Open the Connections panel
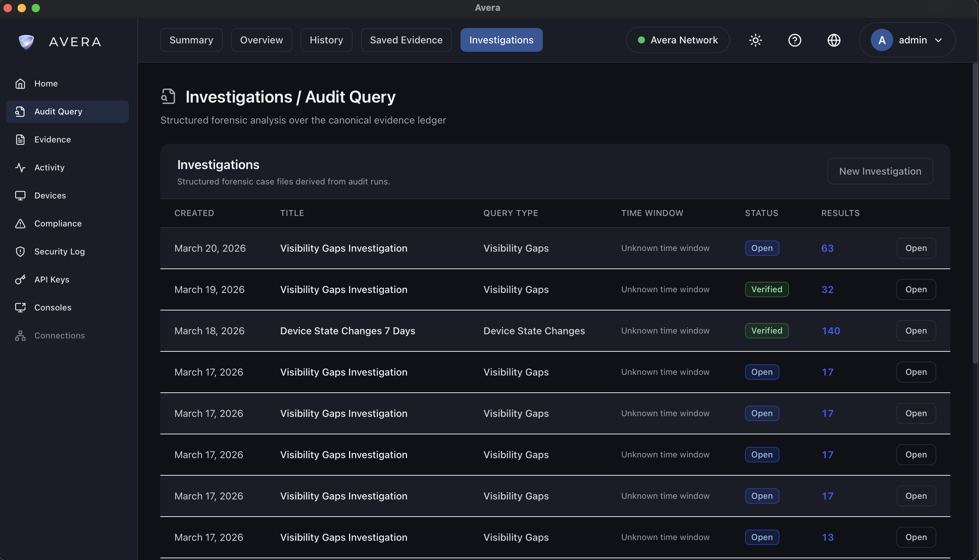 point(60,335)
